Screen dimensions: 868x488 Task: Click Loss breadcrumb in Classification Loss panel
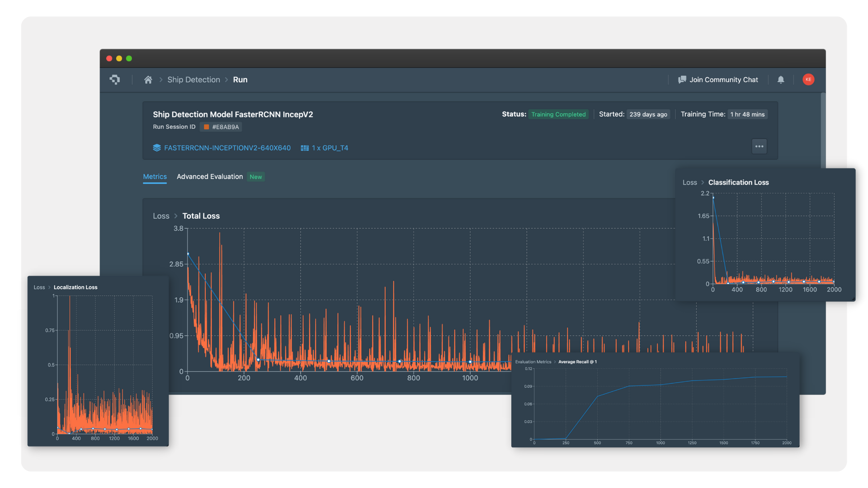pos(689,183)
